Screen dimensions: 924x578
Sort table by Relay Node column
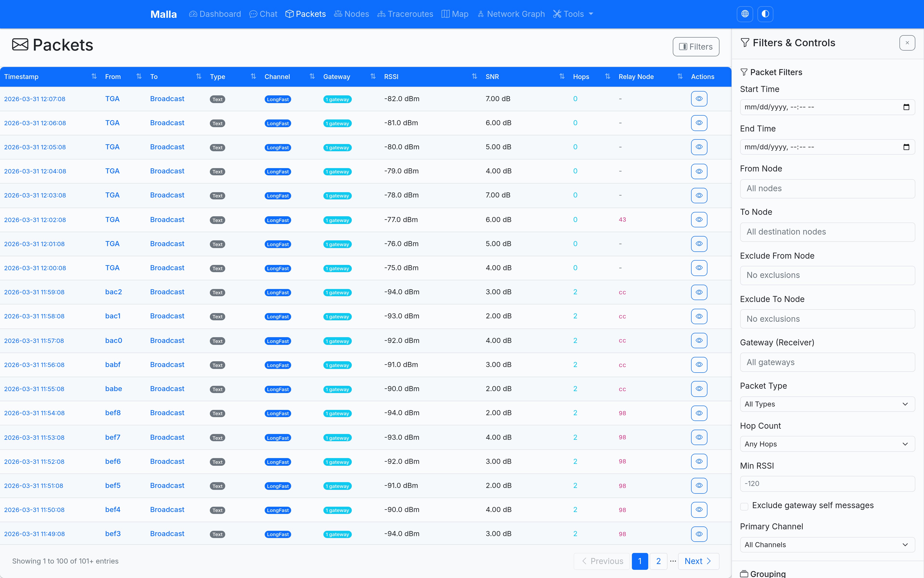coord(651,76)
